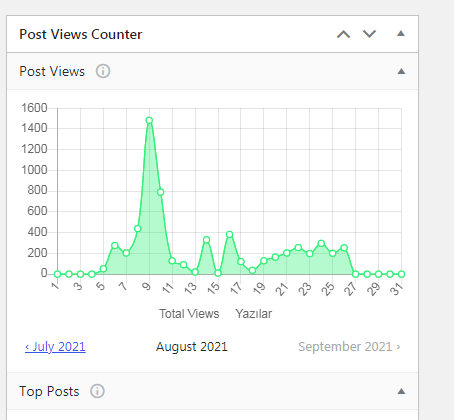This screenshot has width=454, height=420.
Task: Click the day 6 data point
Action: [115, 246]
